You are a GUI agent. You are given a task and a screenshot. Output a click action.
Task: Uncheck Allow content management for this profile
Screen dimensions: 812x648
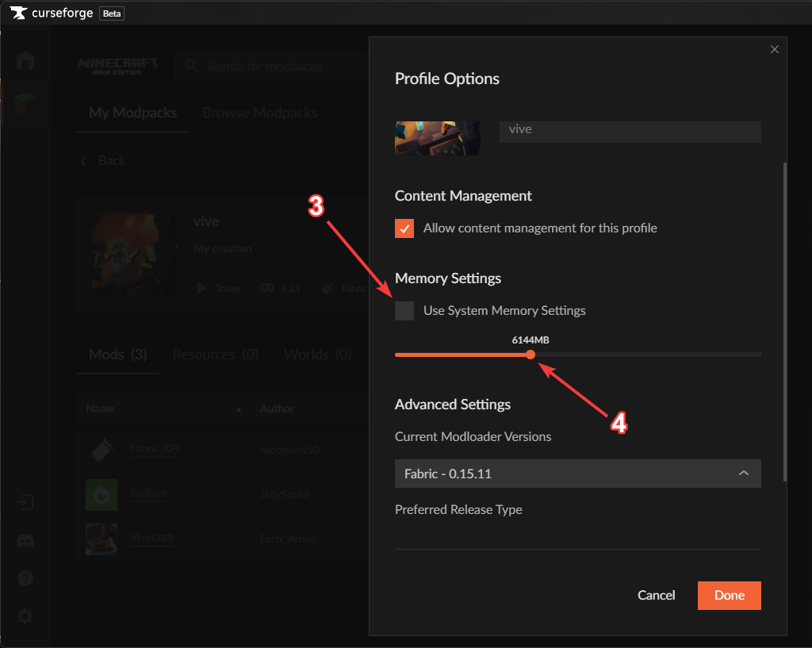coord(404,228)
